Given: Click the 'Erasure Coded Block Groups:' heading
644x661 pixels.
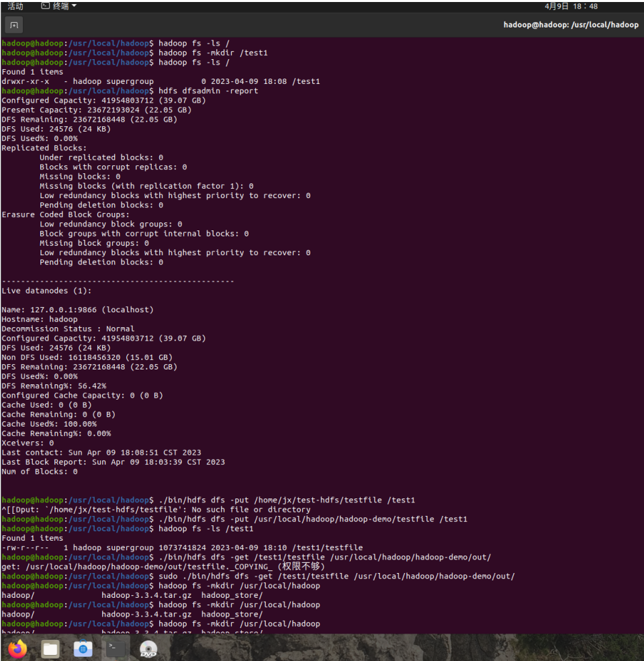Looking at the screenshot, I should (66, 214).
